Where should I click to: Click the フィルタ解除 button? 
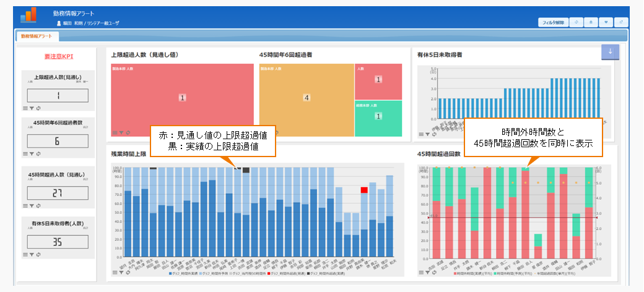coord(552,22)
